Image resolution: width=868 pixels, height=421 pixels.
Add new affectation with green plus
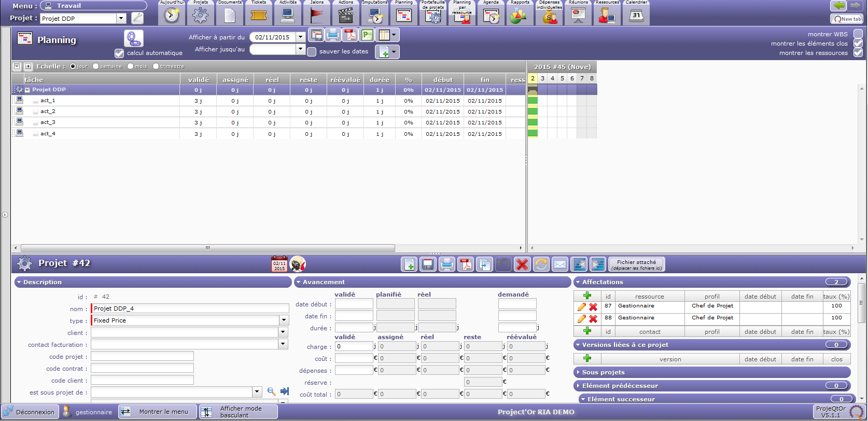pyautogui.click(x=587, y=296)
